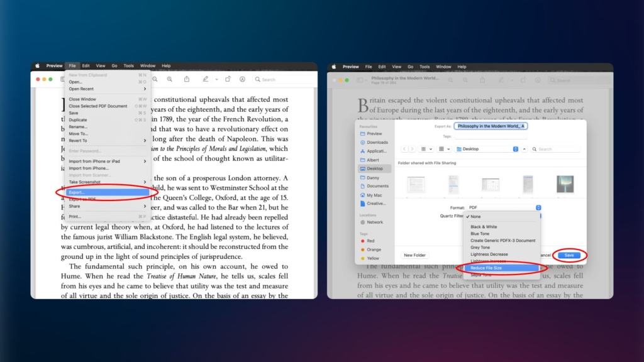This screenshot has width=644, height=362.
Task: Select the night sky image thumbnail on Desktop
Action: click(565, 184)
